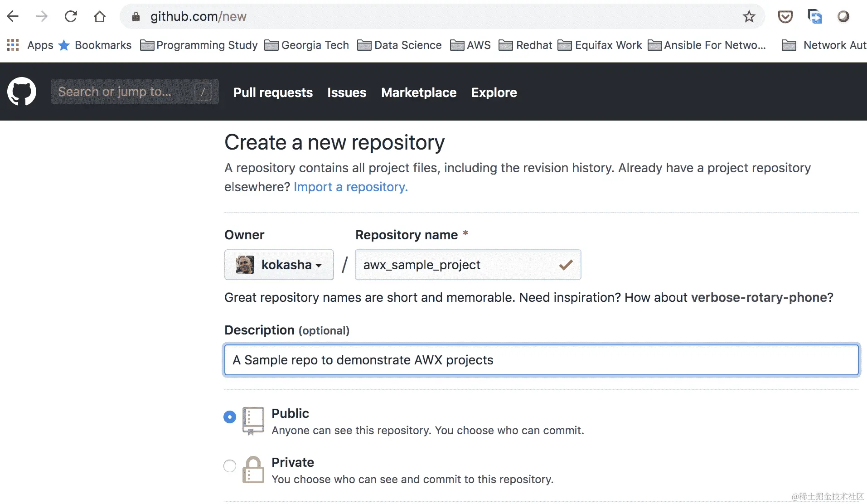Click the browser home icon

(x=100, y=17)
